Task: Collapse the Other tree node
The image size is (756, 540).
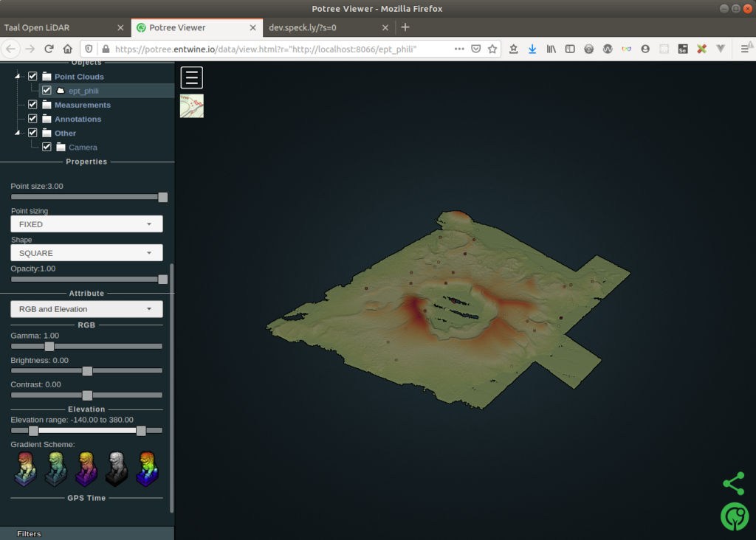Action: click(18, 133)
